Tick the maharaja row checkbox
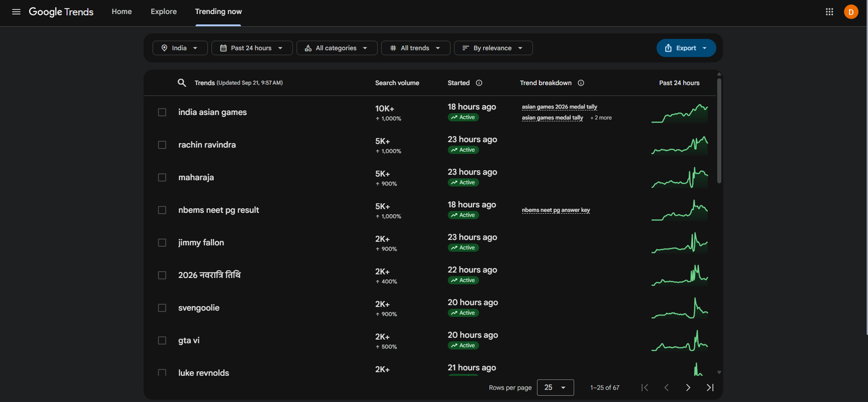 point(162,177)
